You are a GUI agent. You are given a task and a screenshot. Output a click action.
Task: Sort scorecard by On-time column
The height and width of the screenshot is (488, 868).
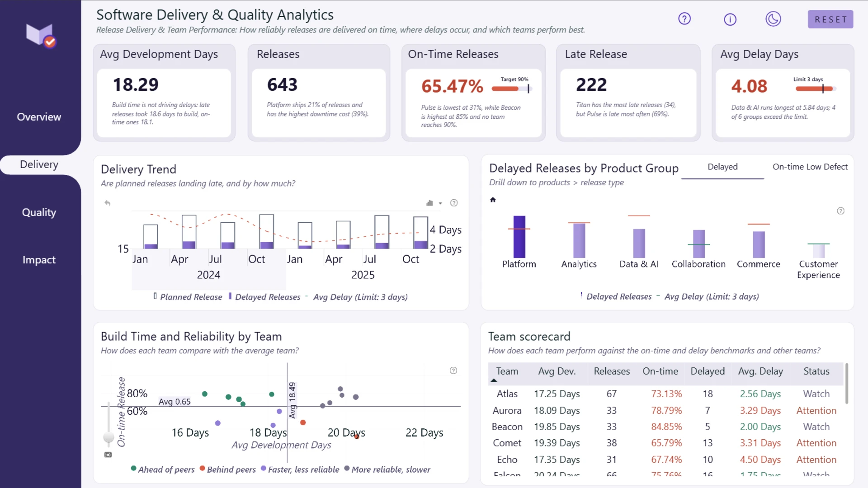tap(660, 371)
